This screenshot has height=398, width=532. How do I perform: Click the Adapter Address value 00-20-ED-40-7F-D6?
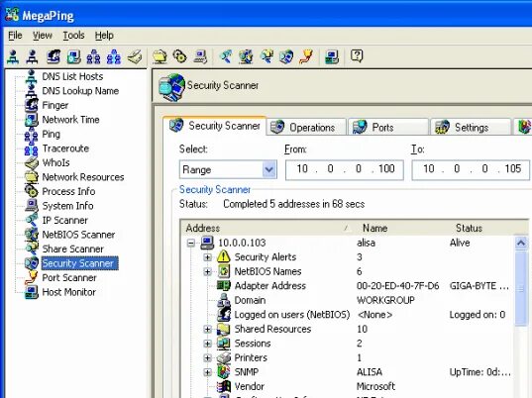click(x=397, y=286)
